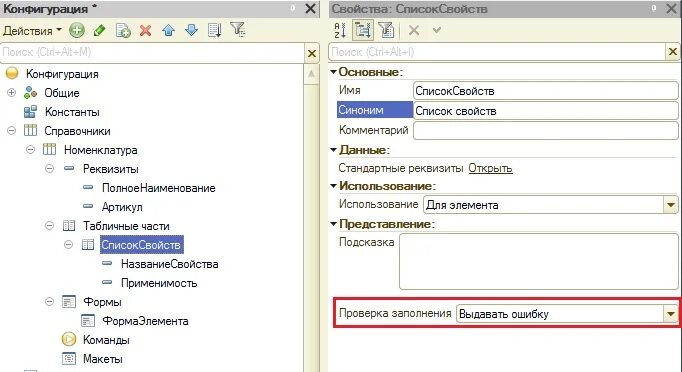682x372 pixels.
Task: Select Общие in the tree
Action: (62, 93)
